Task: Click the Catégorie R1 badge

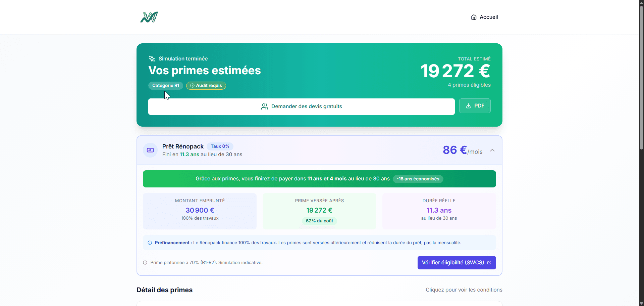Action: click(x=166, y=86)
